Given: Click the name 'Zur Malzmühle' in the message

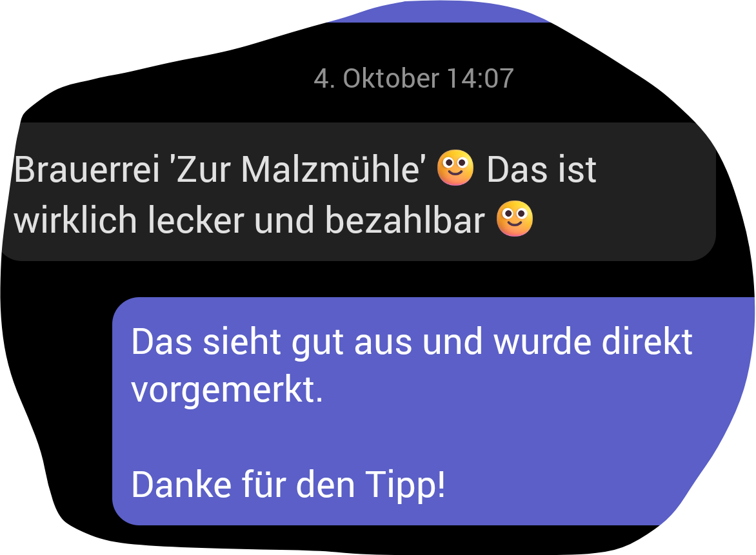Looking at the screenshot, I should pyautogui.click(x=297, y=169).
